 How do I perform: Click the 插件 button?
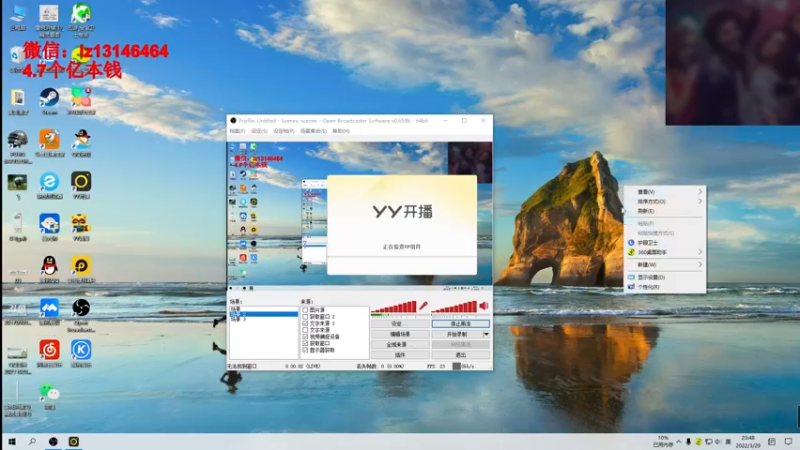coord(399,355)
